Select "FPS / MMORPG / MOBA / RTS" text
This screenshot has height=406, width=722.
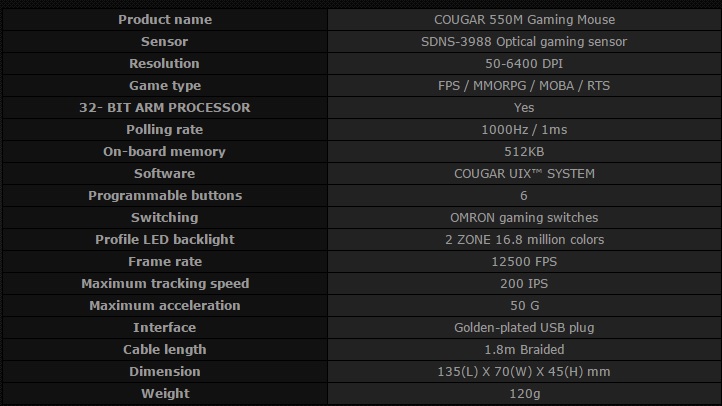pos(523,86)
